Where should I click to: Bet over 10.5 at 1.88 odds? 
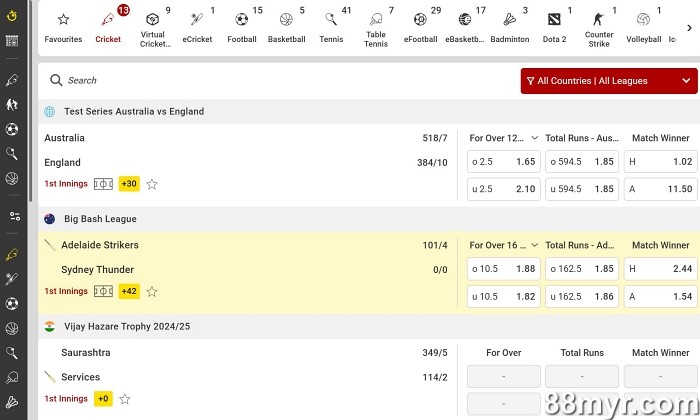coord(504,269)
